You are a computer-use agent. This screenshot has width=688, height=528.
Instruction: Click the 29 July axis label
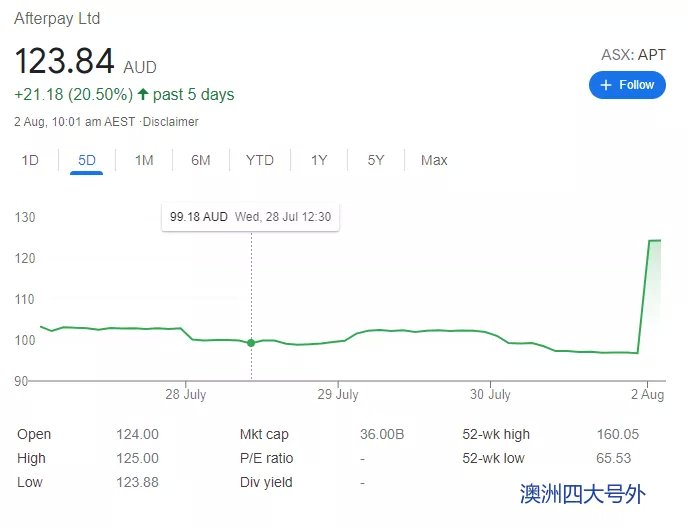tap(338, 394)
